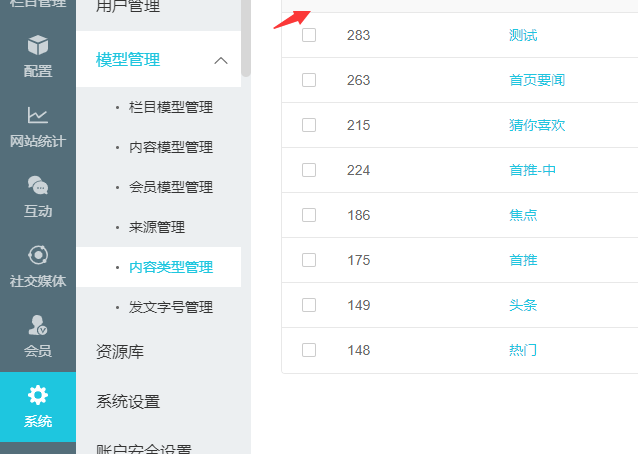Open 网站统计 chart icon
Image resolution: width=638 pixels, height=454 pixels.
coord(38,116)
